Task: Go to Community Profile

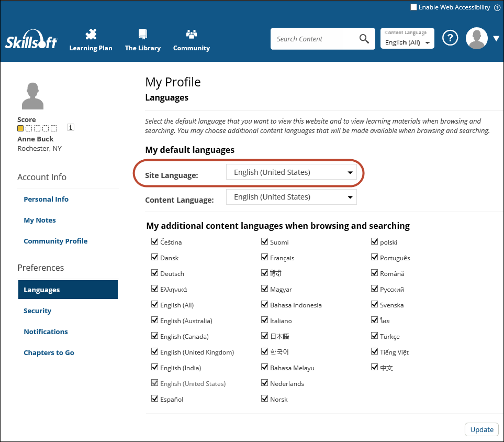Action: [55, 241]
